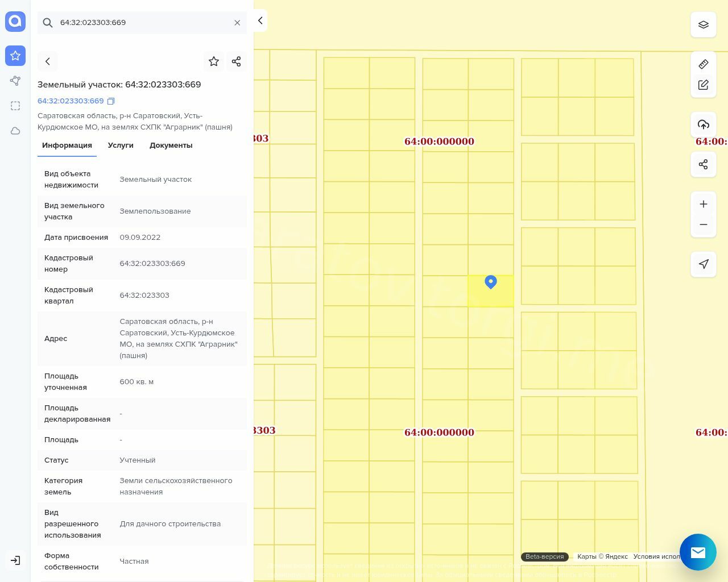Click the blue map marker pin
Image resolution: width=728 pixels, height=582 pixels.
(491, 281)
